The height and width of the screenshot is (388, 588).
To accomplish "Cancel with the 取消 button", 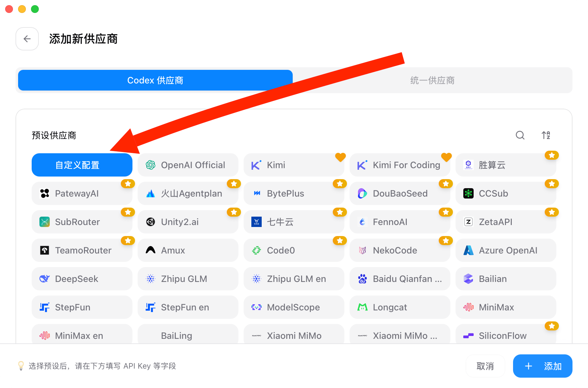I will tap(485, 366).
